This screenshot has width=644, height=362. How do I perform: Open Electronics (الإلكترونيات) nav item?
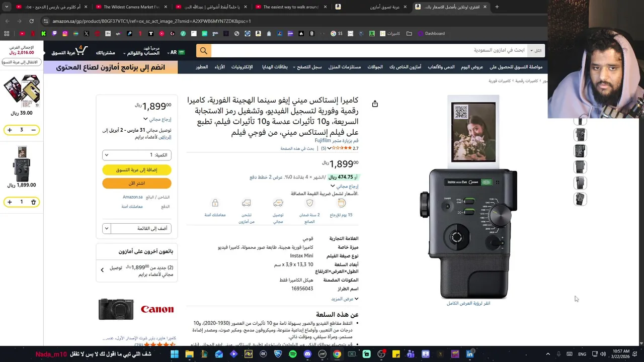pos(242,67)
